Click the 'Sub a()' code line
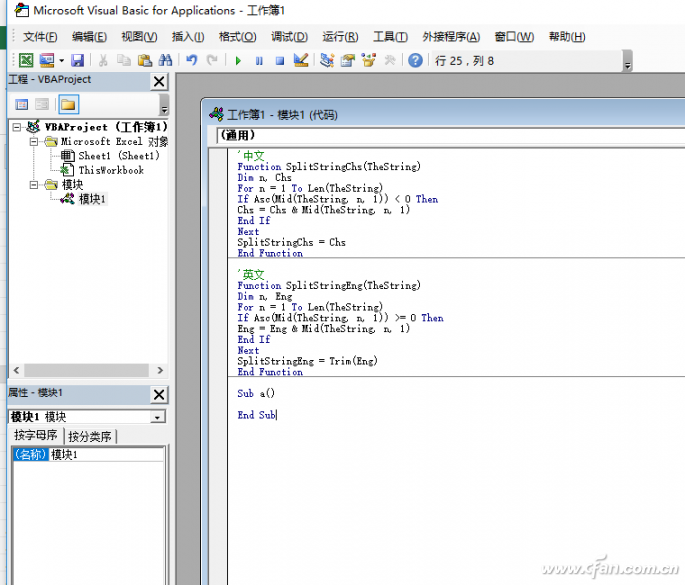The height and width of the screenshot is (585, 685). click(x=256, y=394)
